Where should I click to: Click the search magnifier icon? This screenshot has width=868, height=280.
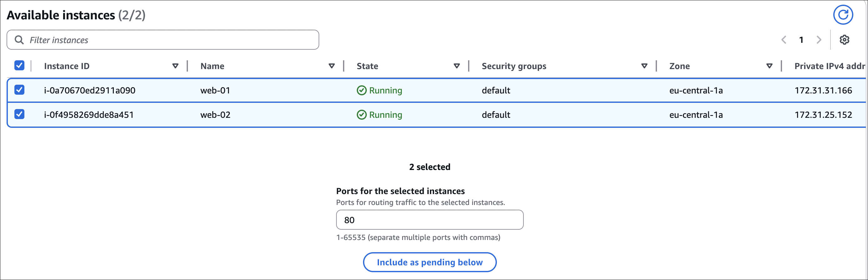pyautogui.click(x=19, y=40)
